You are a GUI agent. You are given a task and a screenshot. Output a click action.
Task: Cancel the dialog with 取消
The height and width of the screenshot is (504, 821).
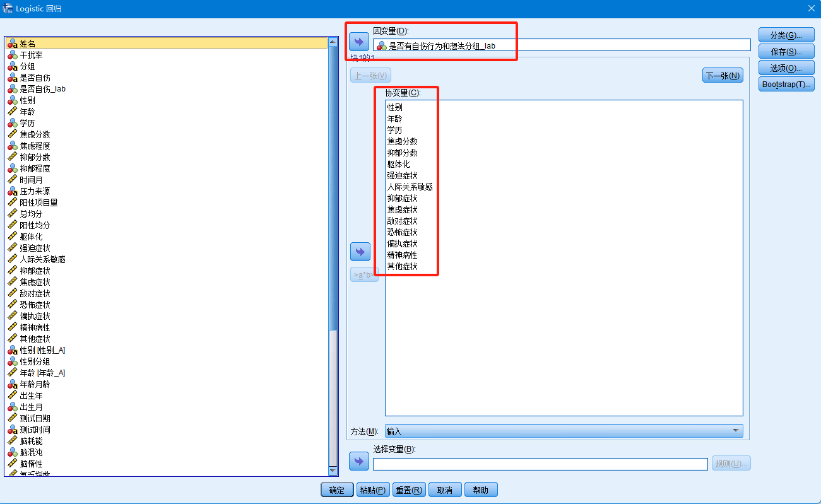click(445, 490)
